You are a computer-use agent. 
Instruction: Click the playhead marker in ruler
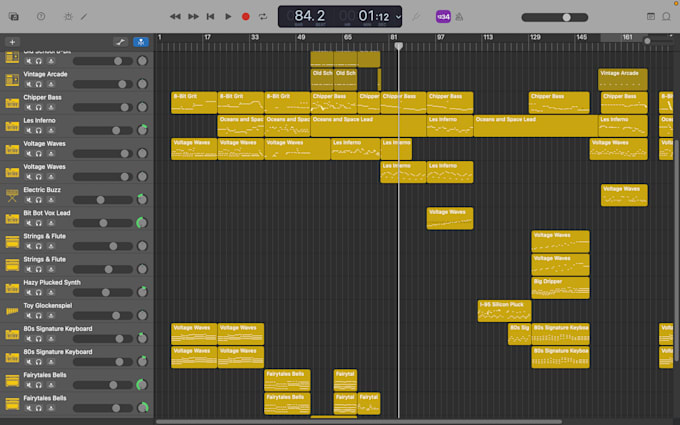tap(399, 46)
